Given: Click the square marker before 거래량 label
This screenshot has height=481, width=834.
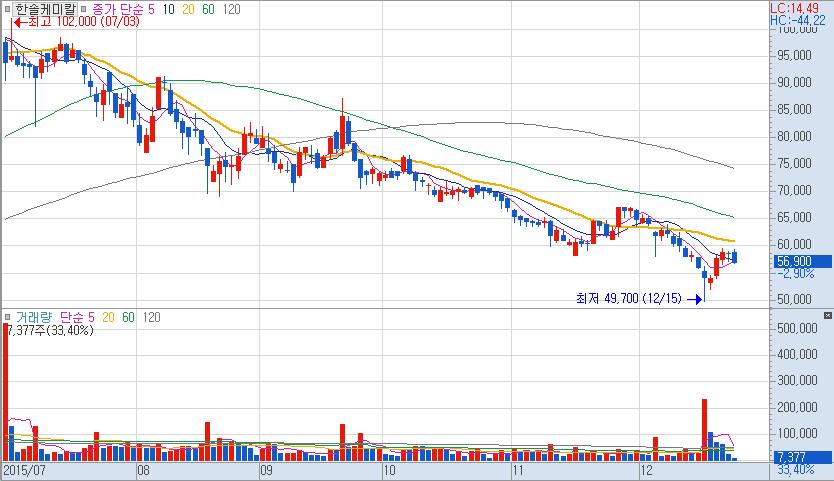Looking at the screenshot, I should pyautogui.click(x=8, y=316).
